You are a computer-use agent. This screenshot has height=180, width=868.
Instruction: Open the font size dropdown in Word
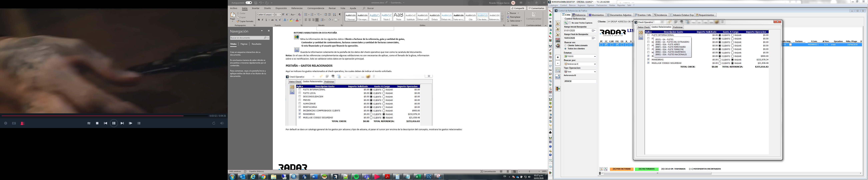[x=280, y=15]
